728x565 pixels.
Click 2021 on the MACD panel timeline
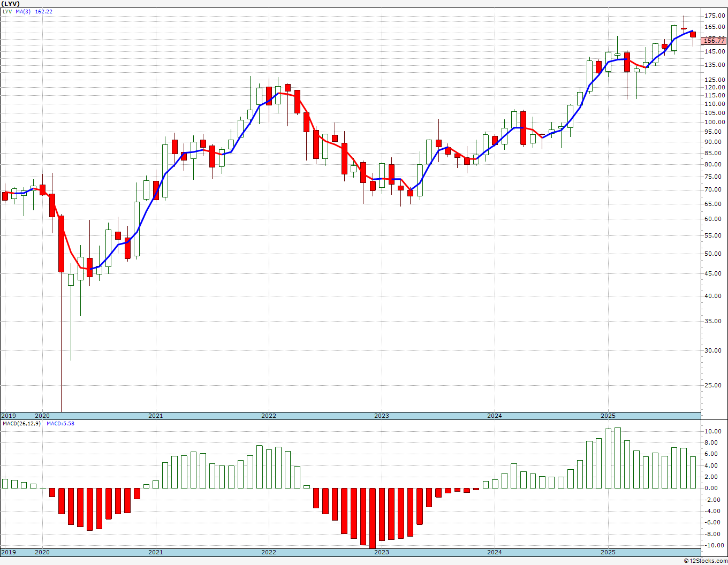click(x=155, y=552)
